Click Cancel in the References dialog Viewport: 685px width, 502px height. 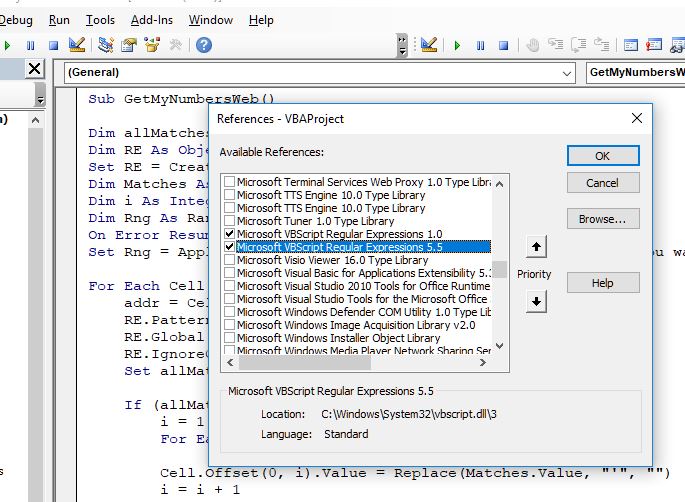pos(603,183)
